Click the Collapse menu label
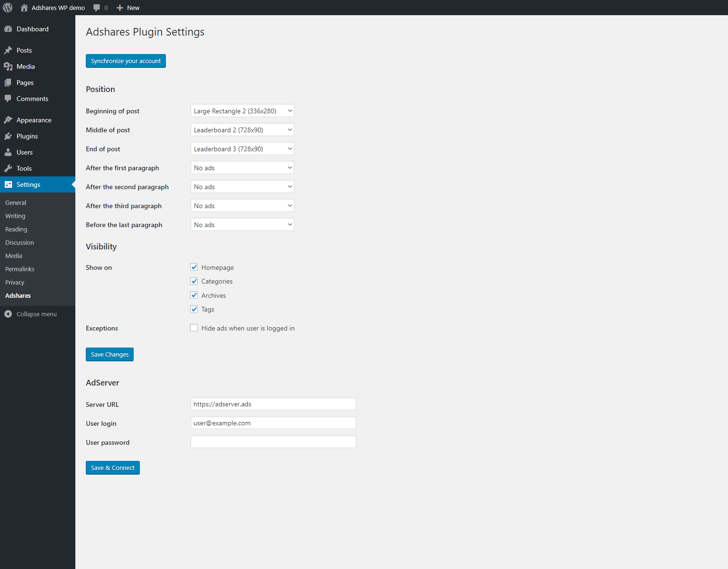This screenshot has width=728, height=569. pos(36,314)
